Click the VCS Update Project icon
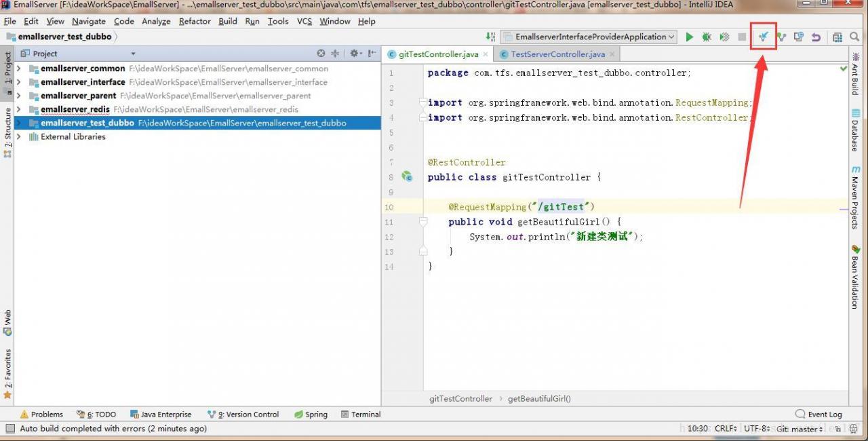This screenshot has height=441, width=868. click(x=764, y=37)
